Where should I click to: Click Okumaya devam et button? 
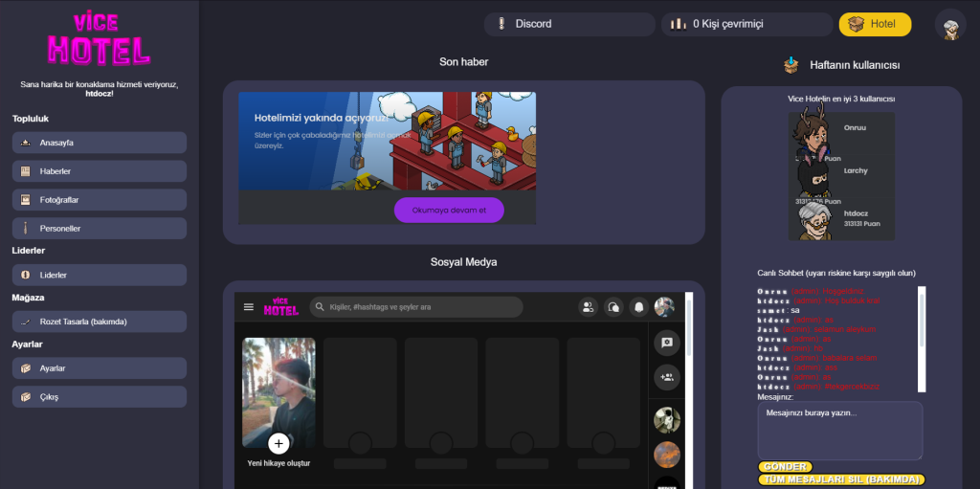click(449, 211)
